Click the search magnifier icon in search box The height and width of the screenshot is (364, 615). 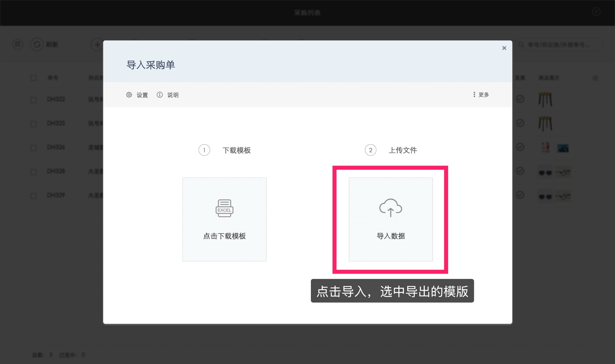click(521, 45)
